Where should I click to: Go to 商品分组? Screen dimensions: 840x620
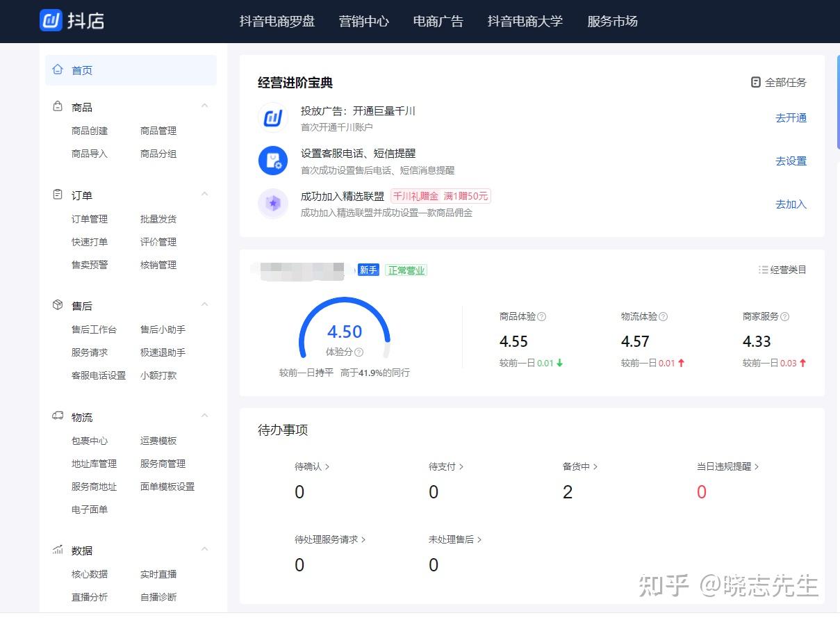coord(158,154)
